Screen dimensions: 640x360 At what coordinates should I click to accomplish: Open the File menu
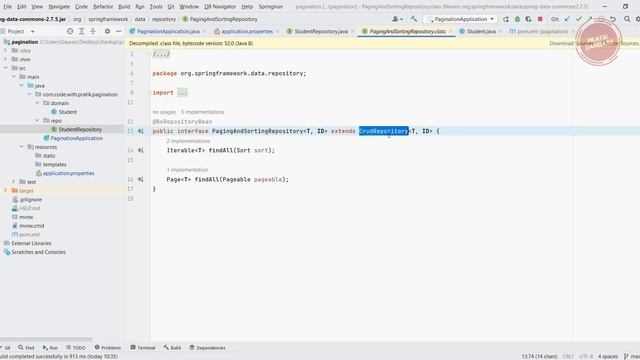(7, 7)
